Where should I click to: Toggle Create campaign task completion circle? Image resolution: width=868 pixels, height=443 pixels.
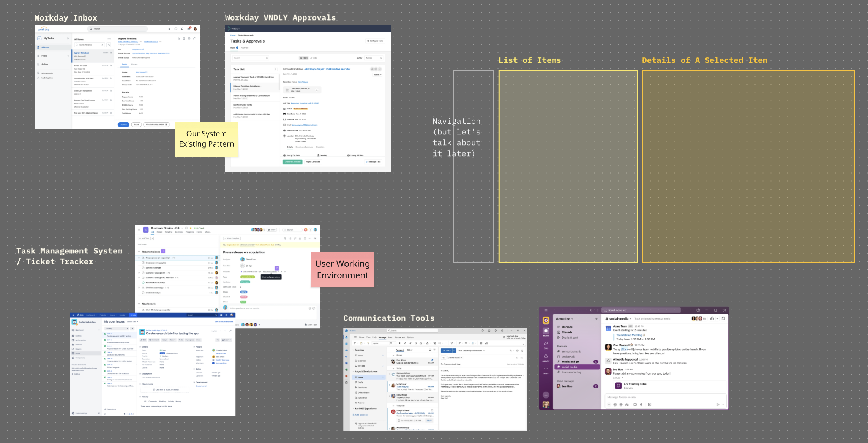click(x=143, y=293)
